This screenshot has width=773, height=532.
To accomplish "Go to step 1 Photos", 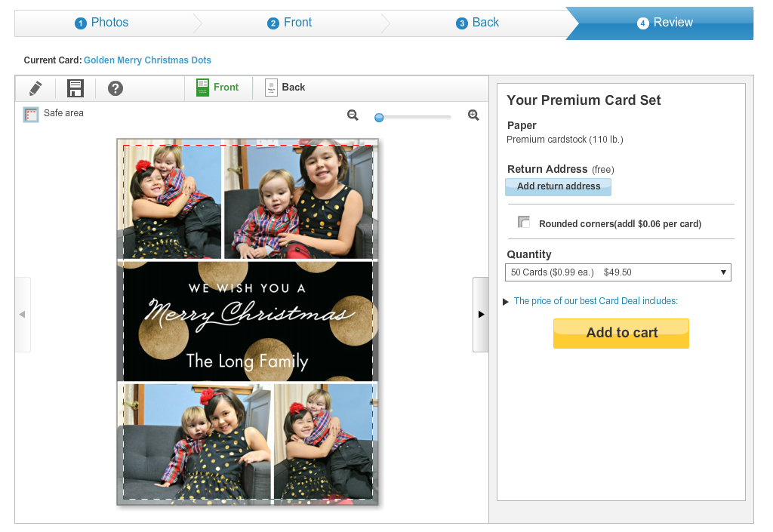I will pos(102,23).
